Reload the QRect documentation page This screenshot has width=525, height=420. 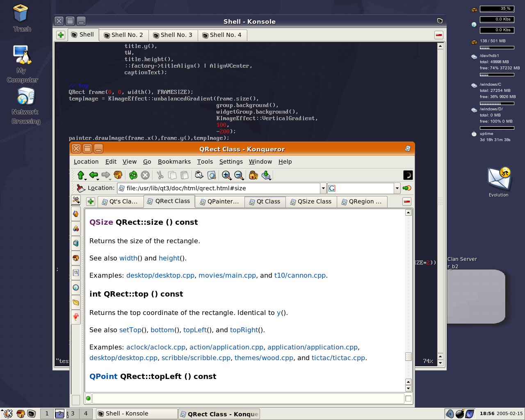point(133,175)
